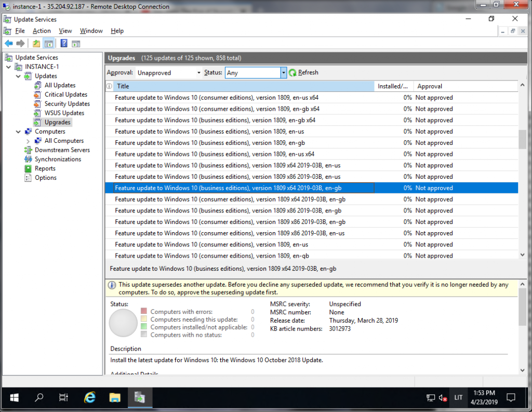Select Upgrades in the tree

tap(57, 122)
